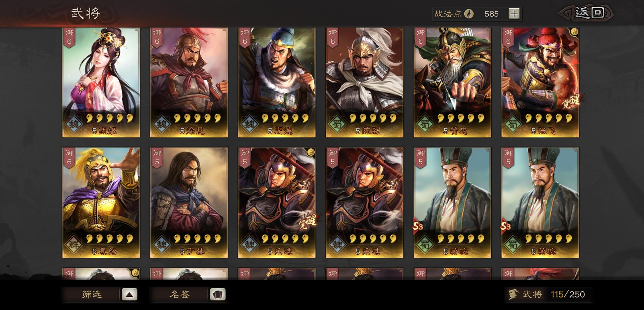The image size is (644, 310).
Task: Open the 黄忠 general card
Action: point(453,82)
